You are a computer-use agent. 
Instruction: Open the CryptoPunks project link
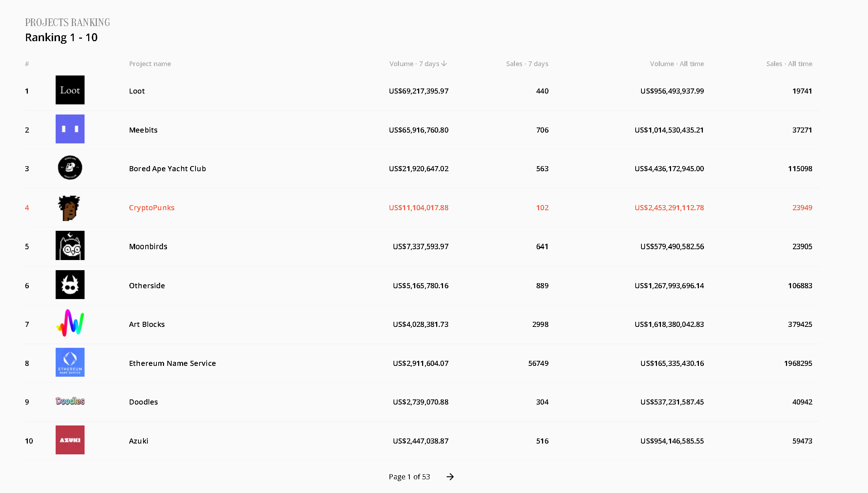pyautogui.click(x=152, y=208)
